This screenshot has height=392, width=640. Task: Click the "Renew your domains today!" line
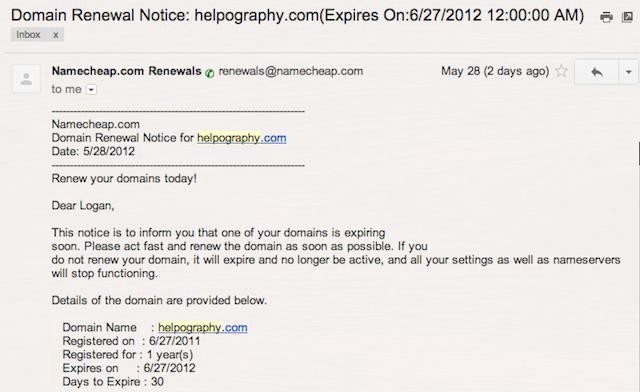click(124, 178)
